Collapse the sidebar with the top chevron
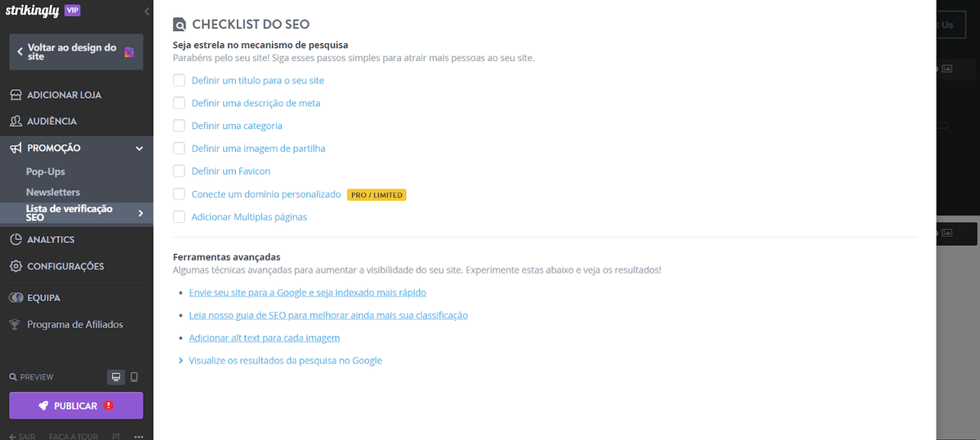The height and width of the screenshot is (440, 980). pyautogui.click(x=146, y=11)
